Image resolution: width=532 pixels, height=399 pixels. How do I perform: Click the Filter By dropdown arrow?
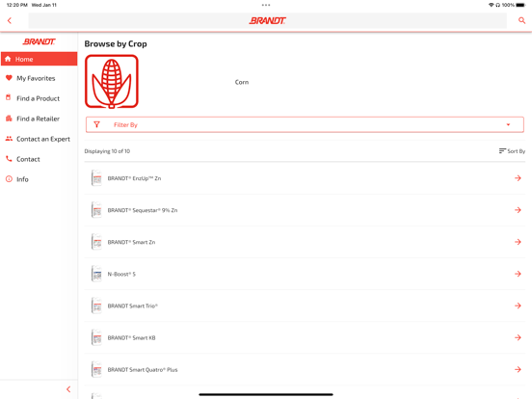click(x=508, y=124)
